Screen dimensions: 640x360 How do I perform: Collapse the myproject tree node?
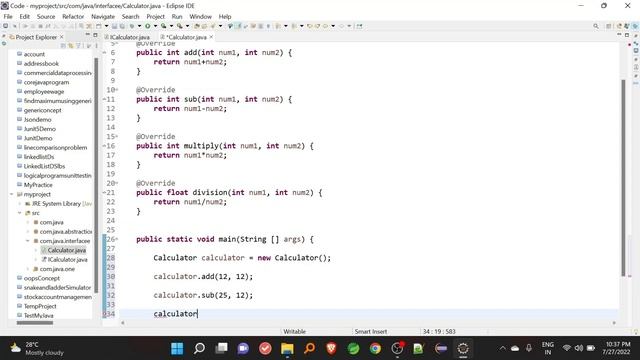pyautogui.click(x=12, y=194)
